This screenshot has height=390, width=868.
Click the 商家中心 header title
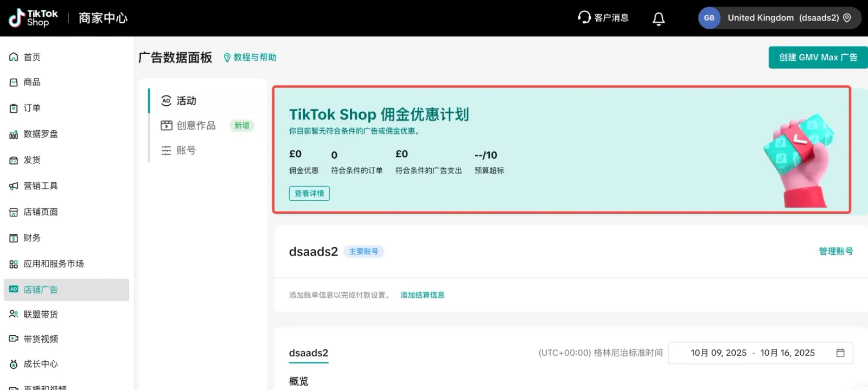(103, 18)
